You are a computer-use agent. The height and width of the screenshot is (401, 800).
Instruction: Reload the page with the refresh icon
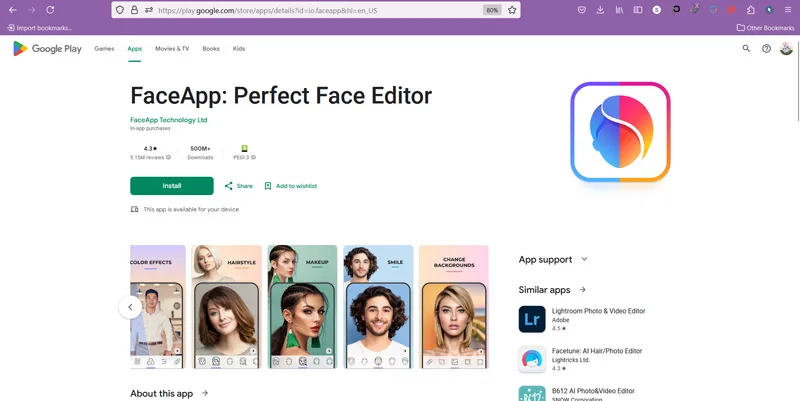coord(50,10)
